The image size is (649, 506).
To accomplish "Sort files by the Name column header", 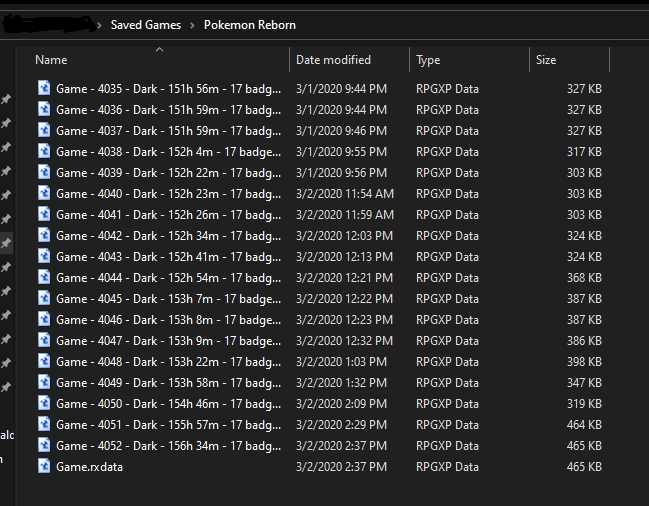I will coord(52,60).
